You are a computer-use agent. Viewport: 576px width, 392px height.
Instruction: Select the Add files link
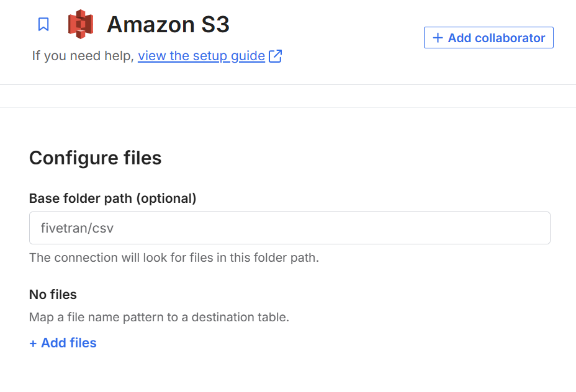point(68,343)
